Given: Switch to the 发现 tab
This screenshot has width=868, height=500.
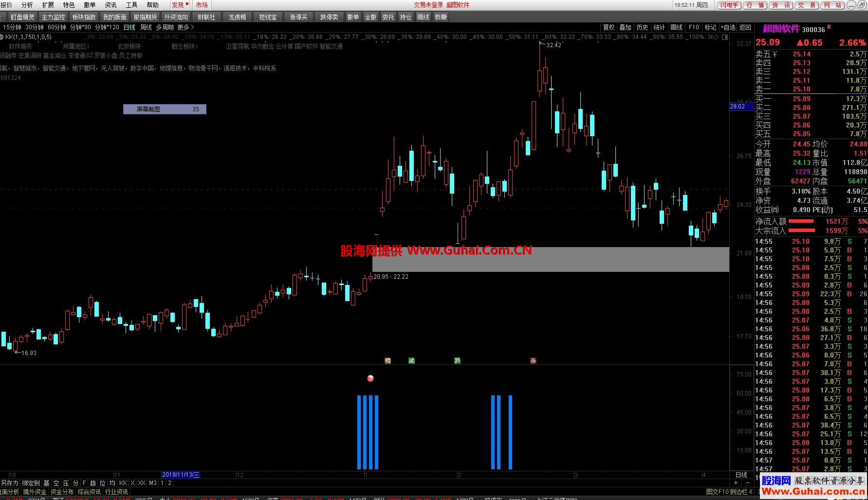Looking at the screenshot, I should [x=180, y=5].
